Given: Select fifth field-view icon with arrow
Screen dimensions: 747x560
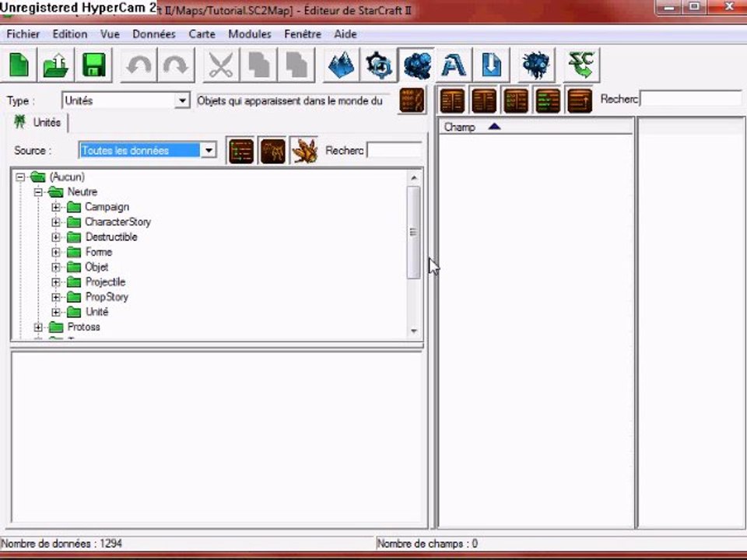Looking at the screenshot, I should 580,100.
